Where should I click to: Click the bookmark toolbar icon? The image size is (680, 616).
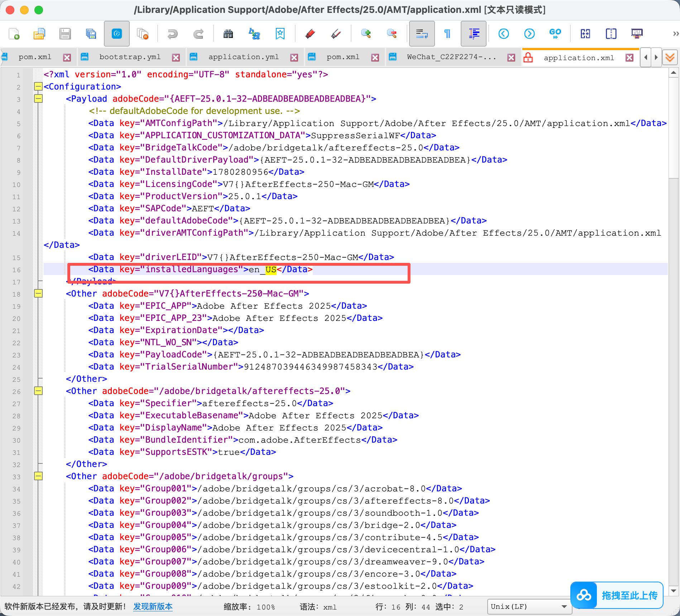[280, 34]
